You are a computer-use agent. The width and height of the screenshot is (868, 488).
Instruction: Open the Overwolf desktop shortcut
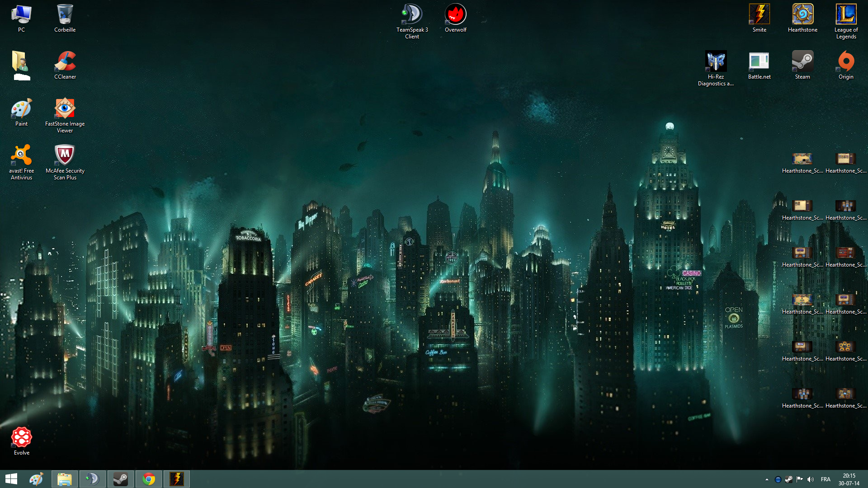[455, 19]
